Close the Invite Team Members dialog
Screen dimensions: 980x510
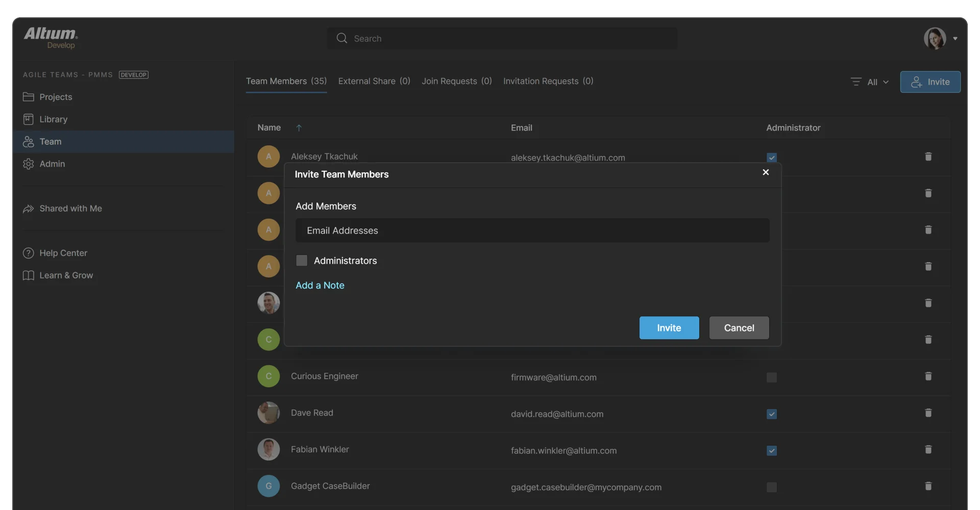766,172
